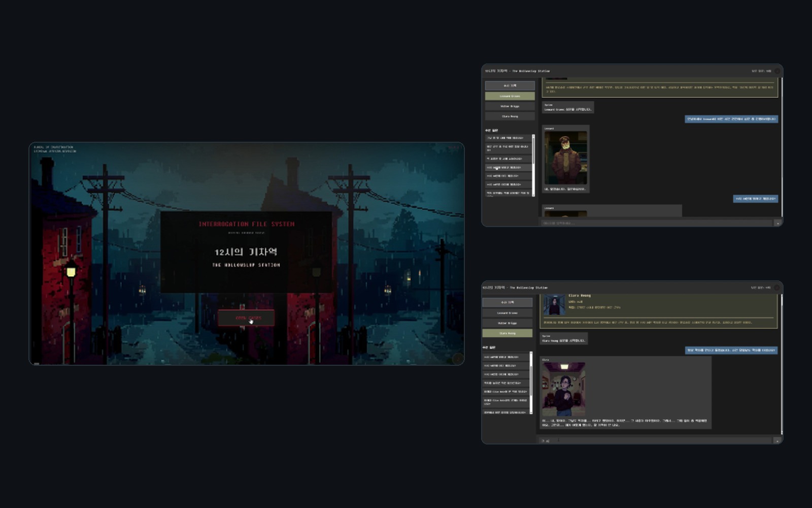Choose first suggested question in bottom window
Image resolution: width=812 pixels, height=508 pixels.
[x=505, y=357]
